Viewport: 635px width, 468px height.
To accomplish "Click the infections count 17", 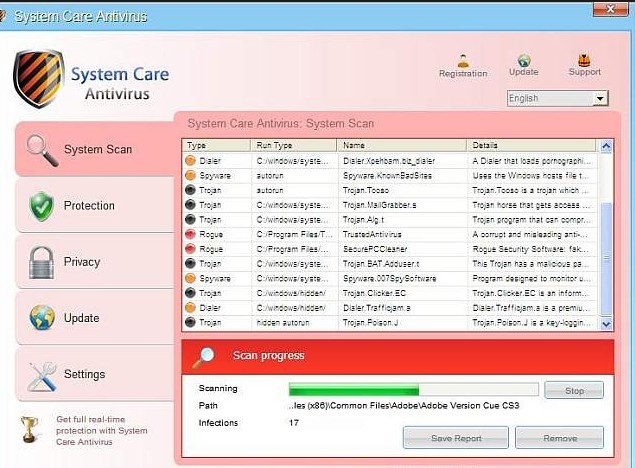I will click(x=294, y=423).
